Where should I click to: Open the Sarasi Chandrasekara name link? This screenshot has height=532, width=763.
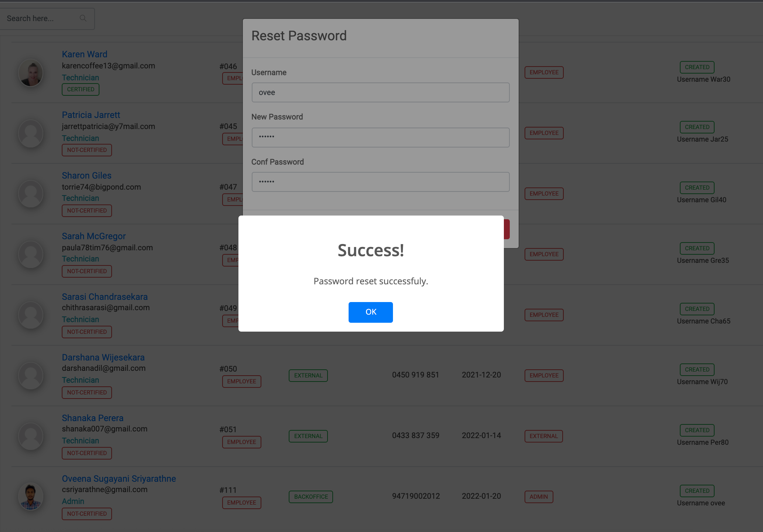coord(105,297)
